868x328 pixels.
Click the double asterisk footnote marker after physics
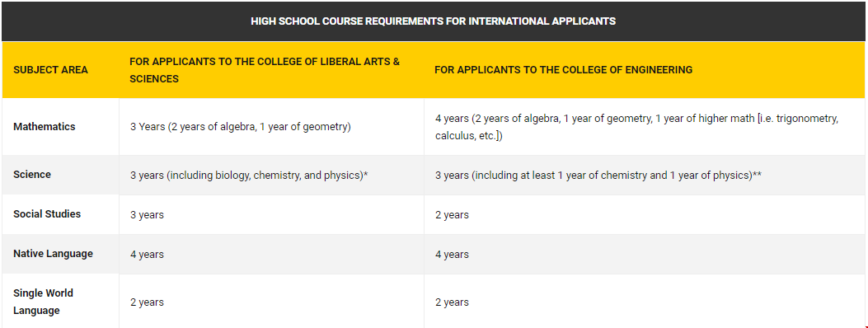point(758,174)
